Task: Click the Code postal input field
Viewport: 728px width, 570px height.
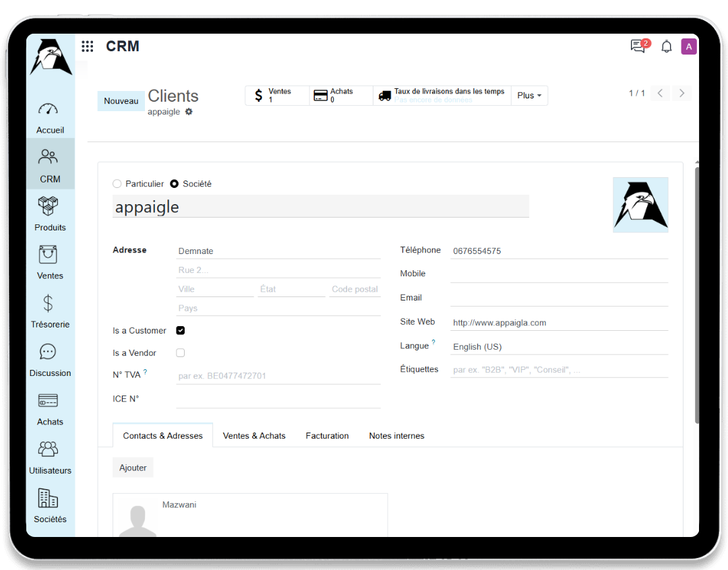Action: point(355,289)
